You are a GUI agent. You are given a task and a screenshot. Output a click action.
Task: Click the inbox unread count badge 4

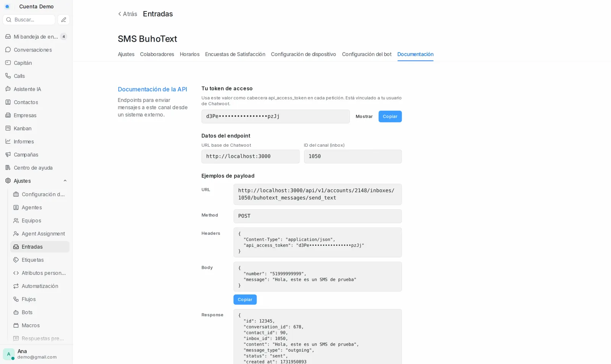coord(64,37)
